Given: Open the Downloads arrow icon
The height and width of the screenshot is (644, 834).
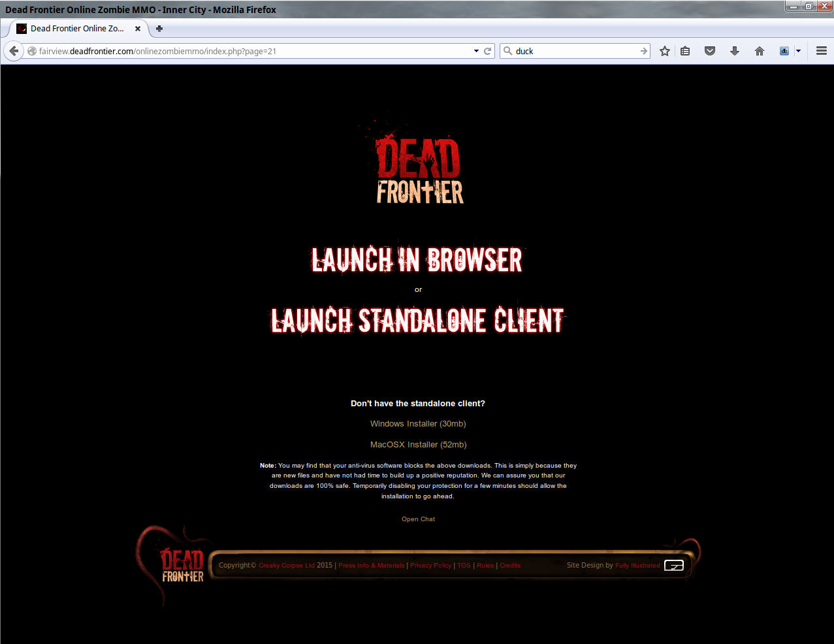Looking at the screenshot, I should click(x=735, y=51).
